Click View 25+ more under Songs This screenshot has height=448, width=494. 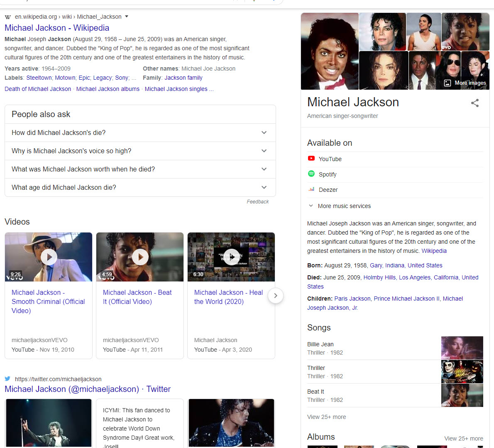point(326,417)
